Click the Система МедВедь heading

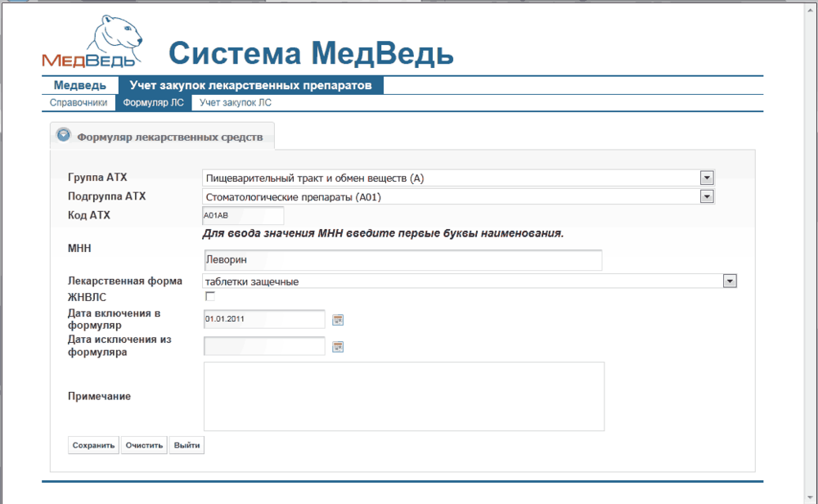click(x=311, y=53)
